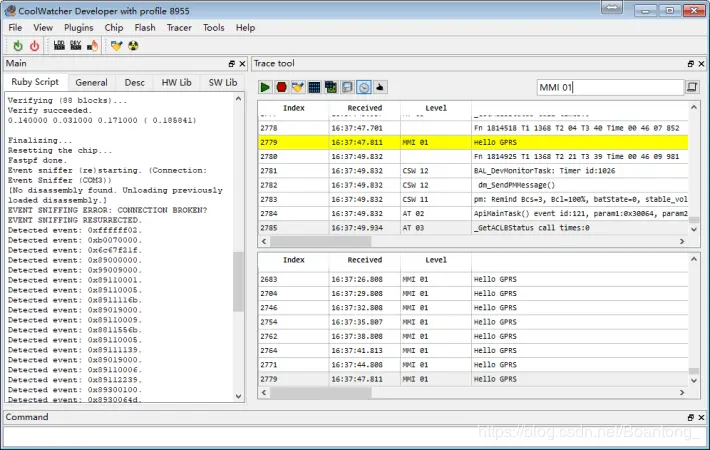Click the Ruby Script log scroll-down arrow
Viewport: 710px width, 450px height.
(238, 397)
